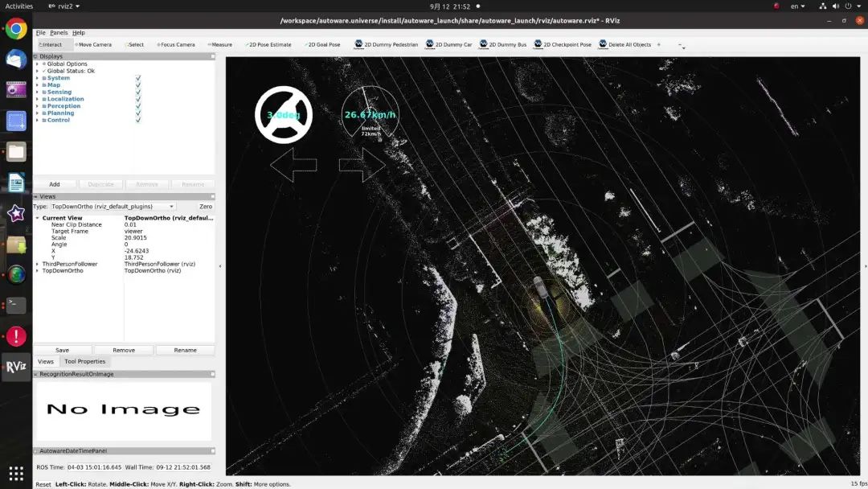Screen dimensions: 868x489
Task: Open Thunderbird mail from the dock
Action: coord(16,60)
